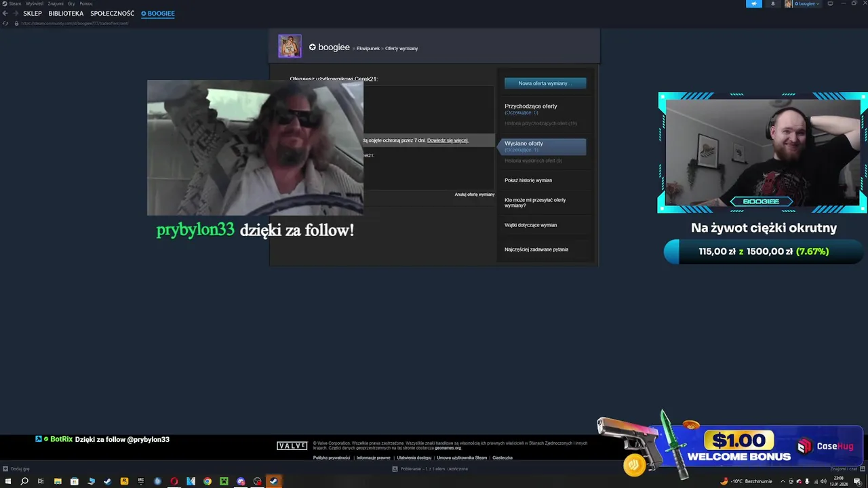Click Oferty wymiany breadcrumb
This screenshot has width=868, height=488.
[401, 49]
